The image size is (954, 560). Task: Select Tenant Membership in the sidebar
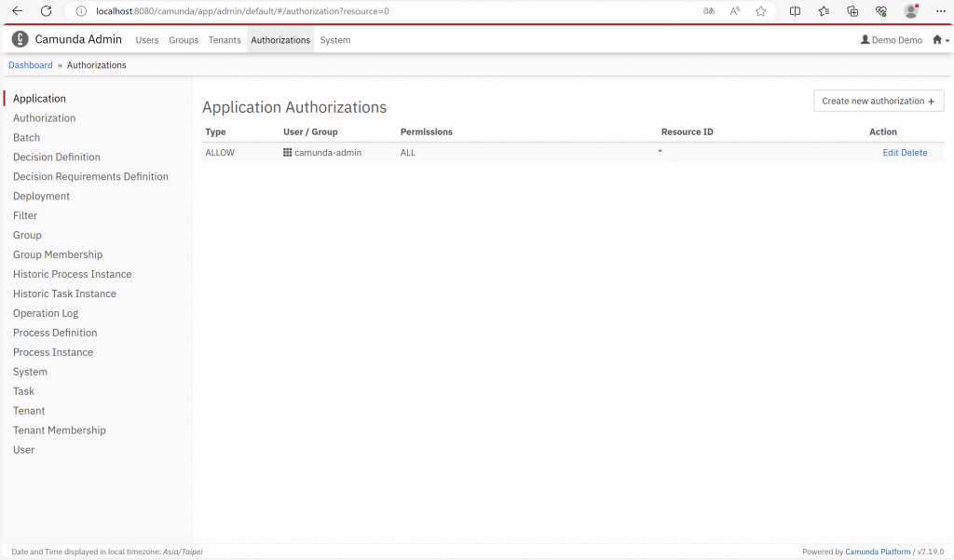60,430
